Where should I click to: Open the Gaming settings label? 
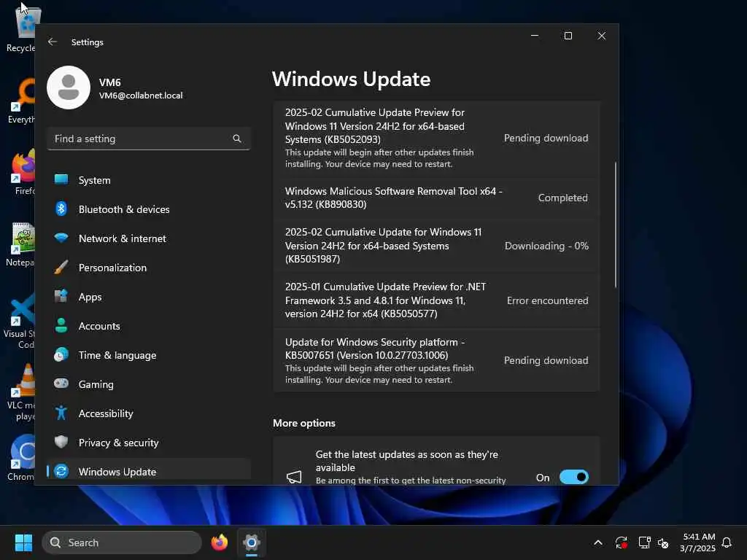(x=96, y=384)
